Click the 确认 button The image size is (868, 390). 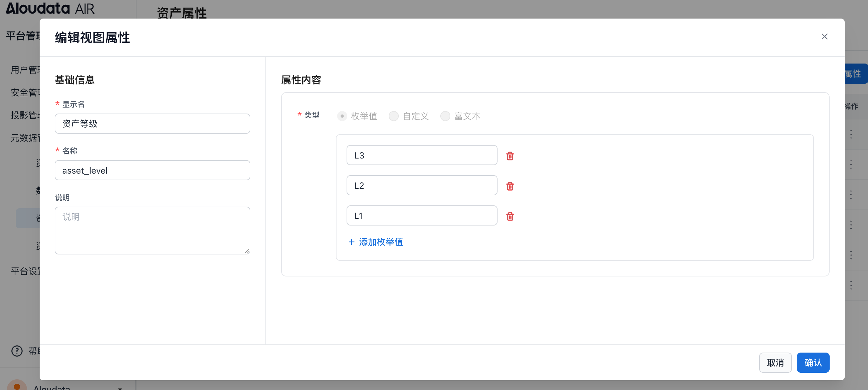pyautogui.click(x=813, y=363)
